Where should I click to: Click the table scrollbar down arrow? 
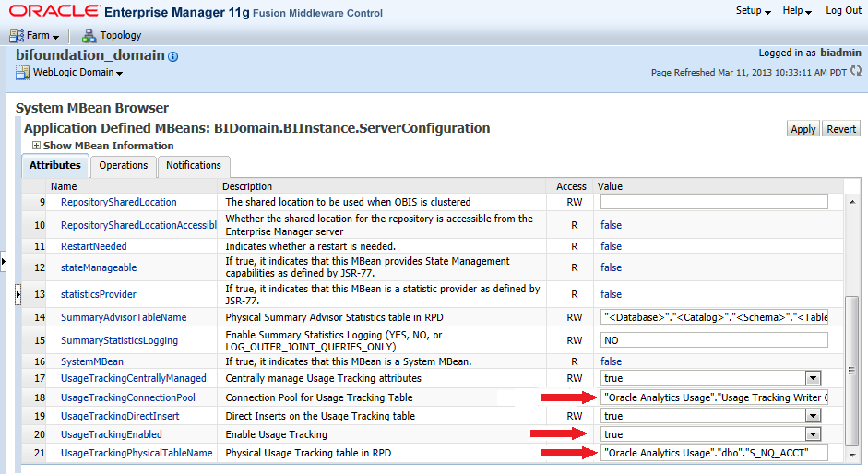pyautogui.click(x=852, y=455)
